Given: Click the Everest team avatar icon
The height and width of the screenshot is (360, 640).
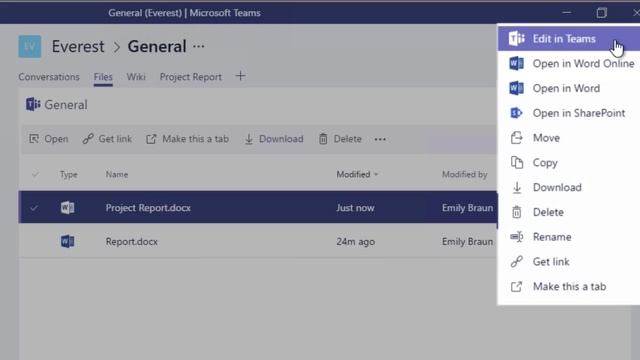Looking at the screenshot, I should 30,46.
